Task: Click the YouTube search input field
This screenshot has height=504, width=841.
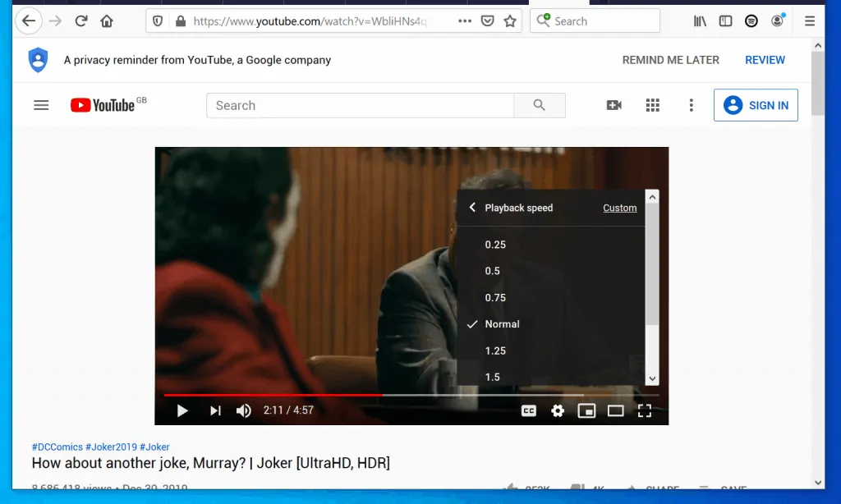Action: pos(361,105)
